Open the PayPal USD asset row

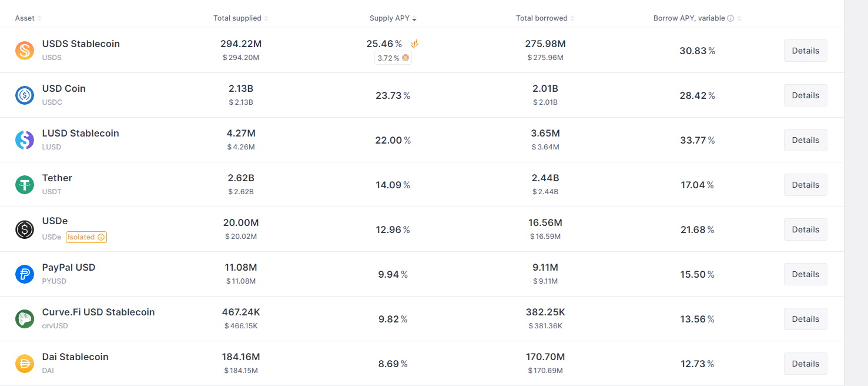(x=422, y=274)
